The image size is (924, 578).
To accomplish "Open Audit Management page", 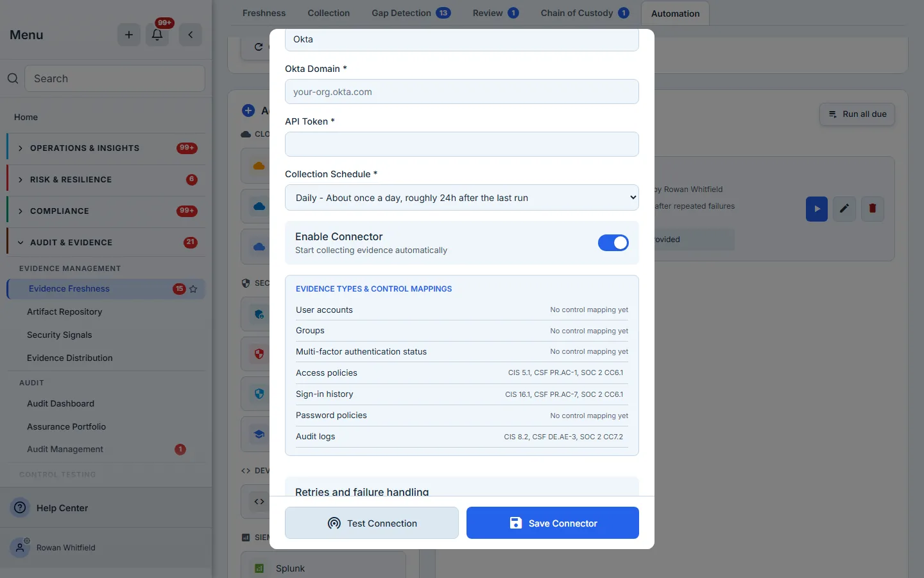I will click(65, 449).
